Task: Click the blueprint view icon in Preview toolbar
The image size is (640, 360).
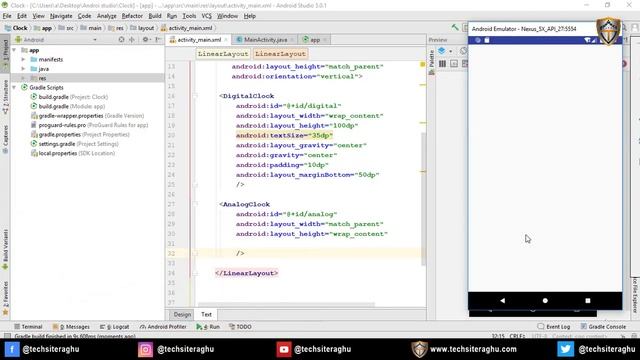Action: point(454,64)
